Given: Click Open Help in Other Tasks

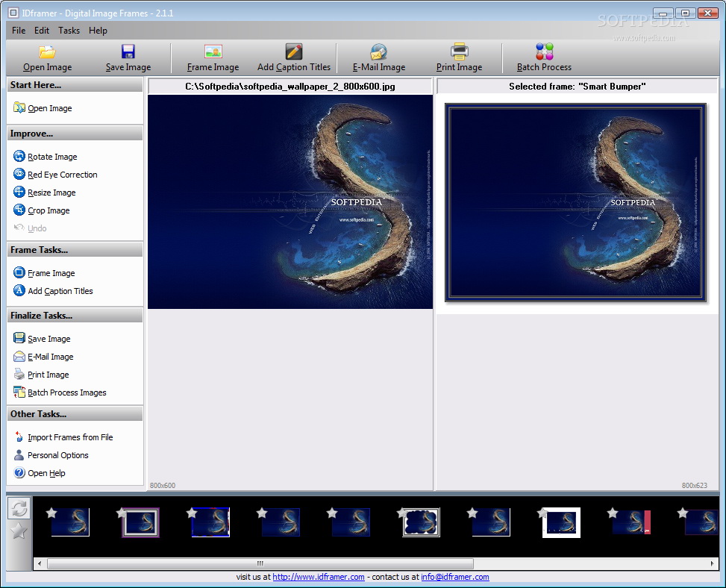Looking at the screenshot, I should tap(40, 473).
